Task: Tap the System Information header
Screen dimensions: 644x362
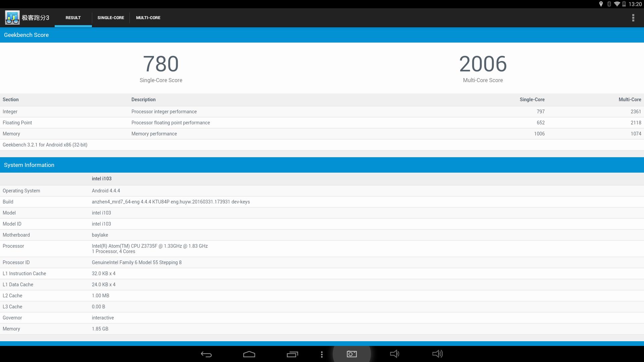Action: tap(29, 165)
